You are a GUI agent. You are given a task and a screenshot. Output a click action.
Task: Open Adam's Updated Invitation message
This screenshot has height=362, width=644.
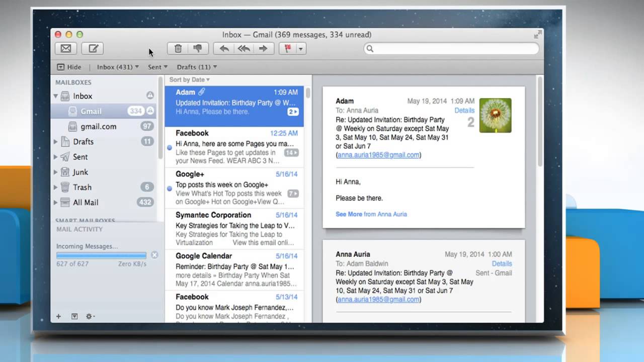click(234, 106)
